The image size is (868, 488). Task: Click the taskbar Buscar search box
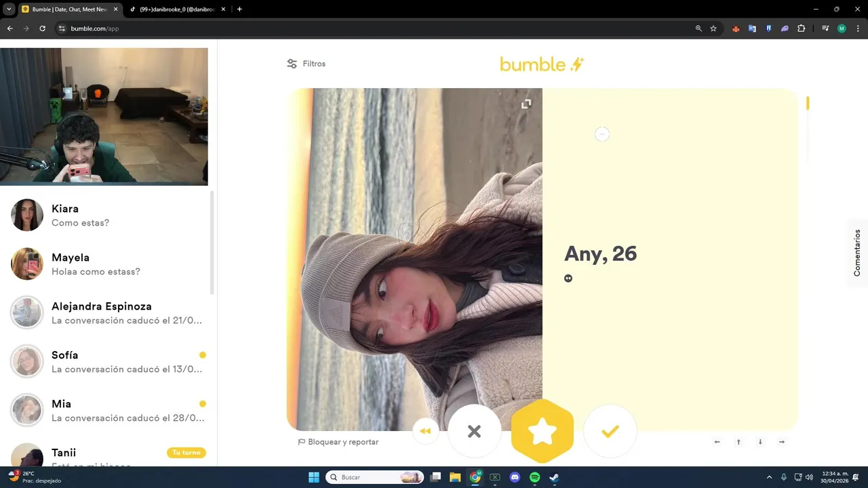[x=374, y=477]
